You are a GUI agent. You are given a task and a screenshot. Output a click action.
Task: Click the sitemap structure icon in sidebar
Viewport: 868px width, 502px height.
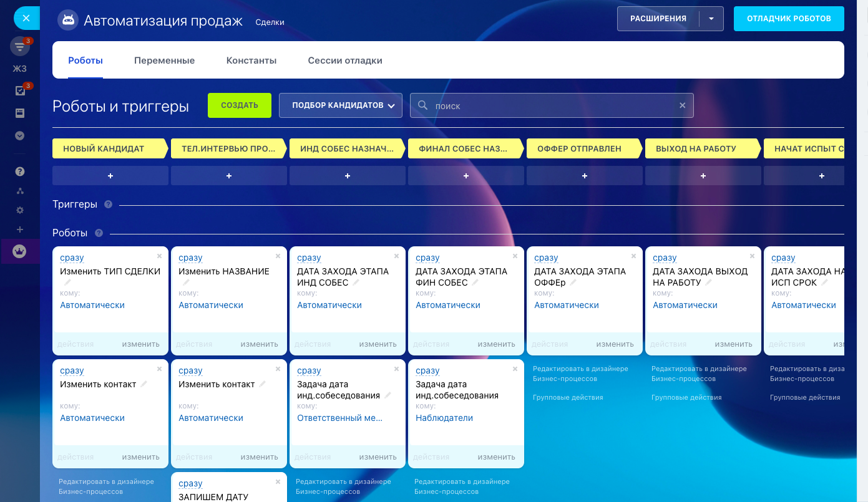coord(20,191)
